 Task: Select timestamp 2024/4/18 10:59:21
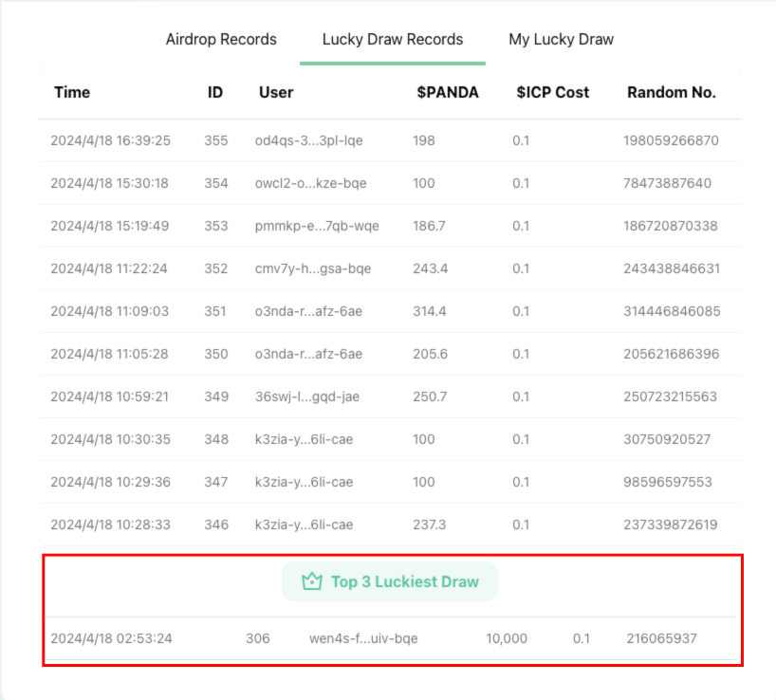coord(109,396)
